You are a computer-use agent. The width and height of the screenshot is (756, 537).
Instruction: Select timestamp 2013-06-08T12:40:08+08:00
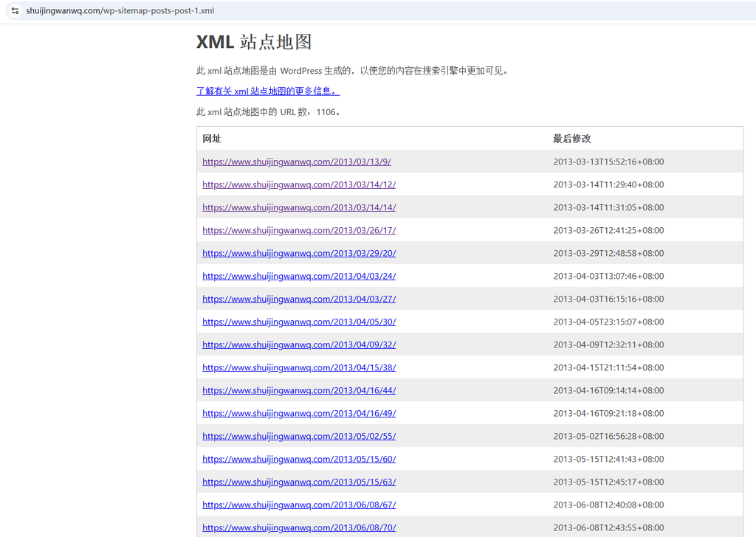click(x=608, y=505)
